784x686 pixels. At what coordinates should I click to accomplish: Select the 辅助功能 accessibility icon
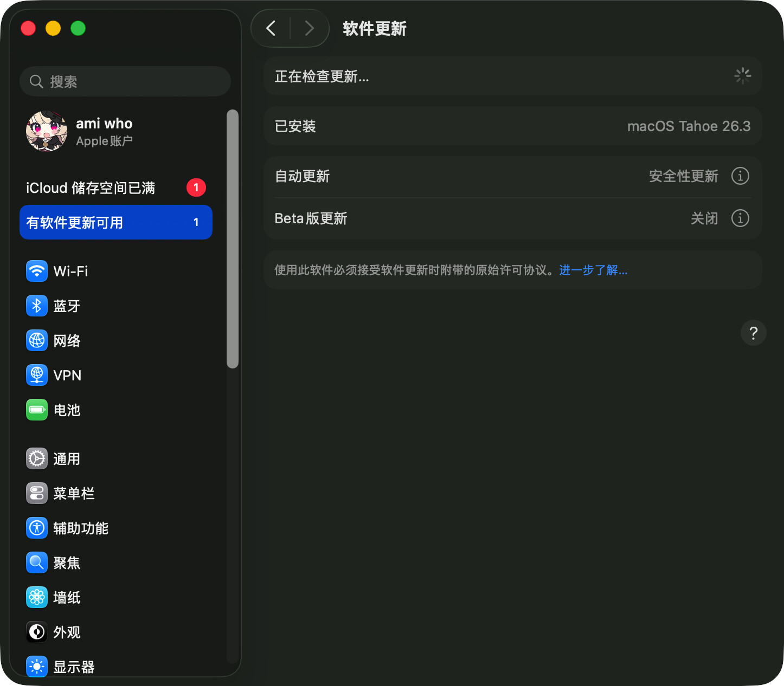coord(37,528)
